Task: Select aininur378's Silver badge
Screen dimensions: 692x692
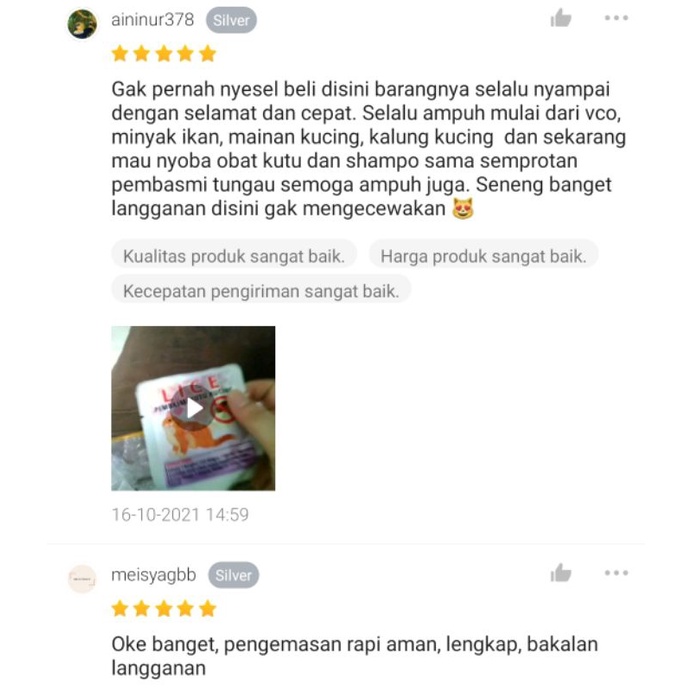Action: click(x=231, y=20)
